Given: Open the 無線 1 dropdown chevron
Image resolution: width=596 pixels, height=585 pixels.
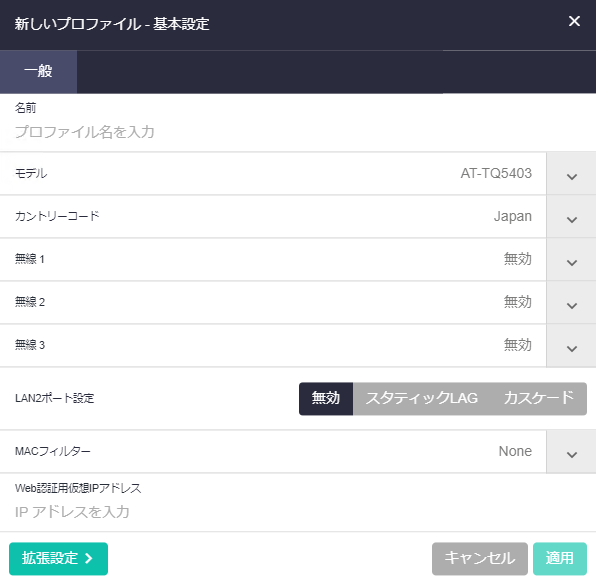Looking at the screenshot, I should (x=571, y=260).
